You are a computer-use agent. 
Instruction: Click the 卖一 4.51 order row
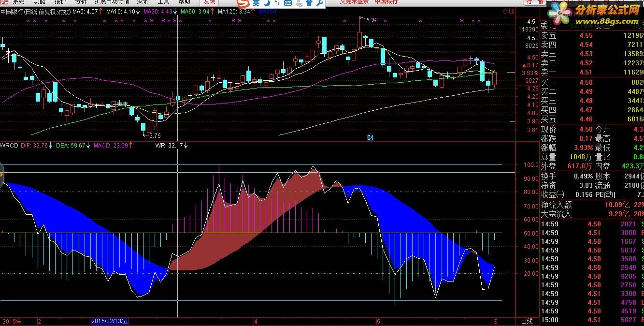[592, 72]
